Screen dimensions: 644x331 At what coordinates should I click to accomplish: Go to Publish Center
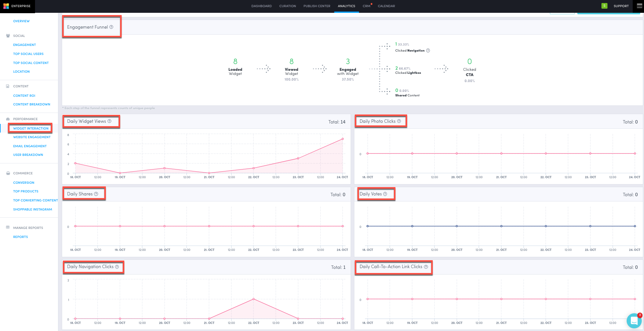pos(317,6)
